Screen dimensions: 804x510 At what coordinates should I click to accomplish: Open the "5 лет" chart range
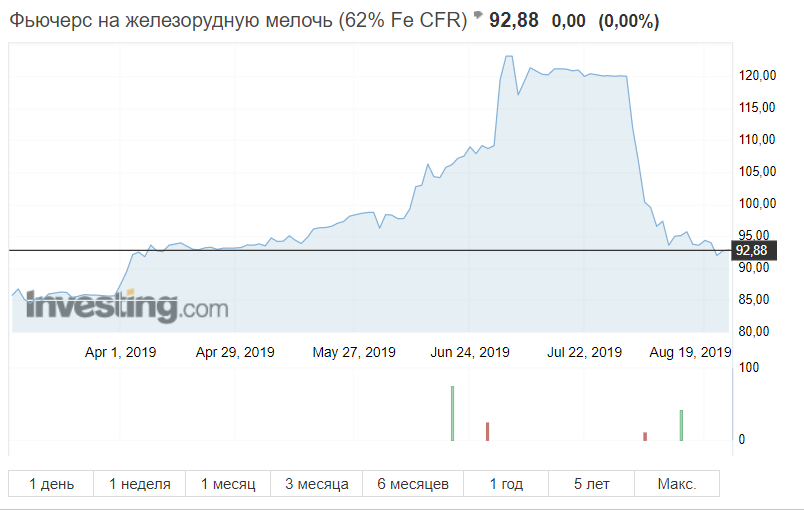(x=591, y=484)
